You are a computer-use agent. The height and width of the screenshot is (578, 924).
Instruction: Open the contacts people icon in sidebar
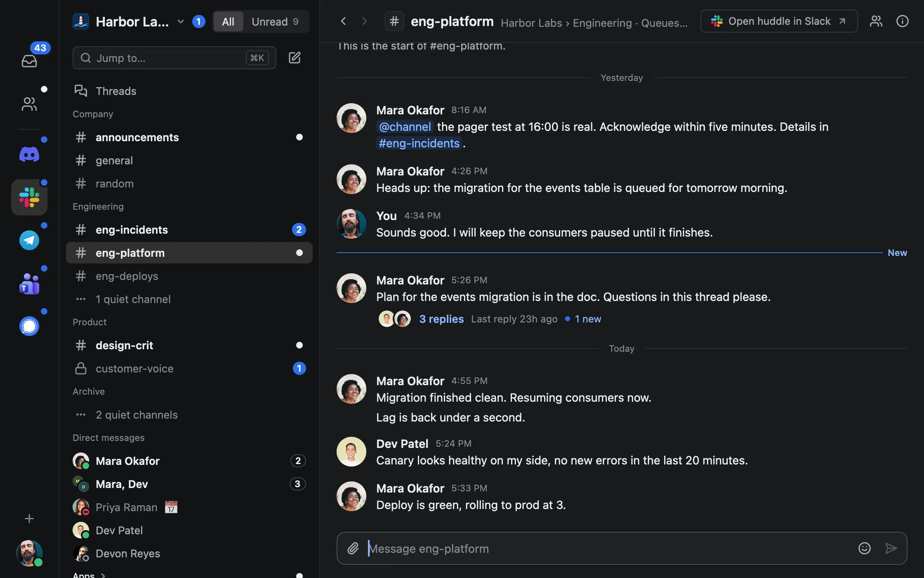(x=29, y=104)
